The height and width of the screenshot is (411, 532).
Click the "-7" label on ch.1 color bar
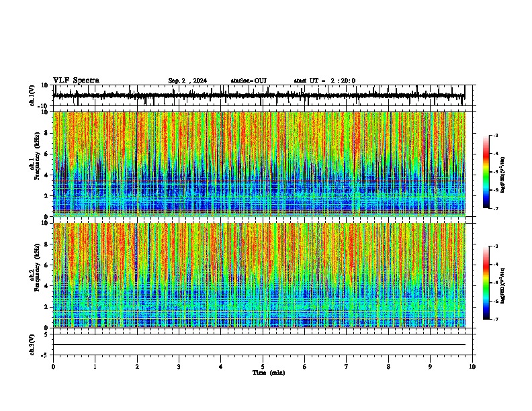pyautogui.click(x=495, y=208)
